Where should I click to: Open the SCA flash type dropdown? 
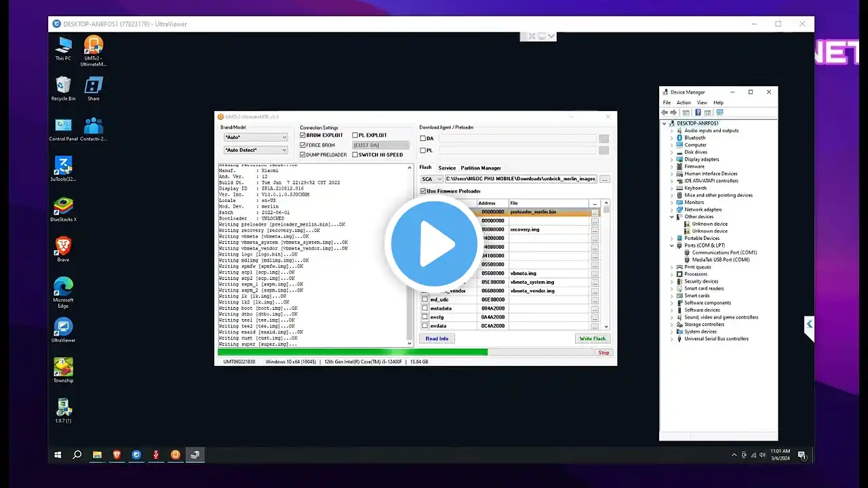point(431,179)
